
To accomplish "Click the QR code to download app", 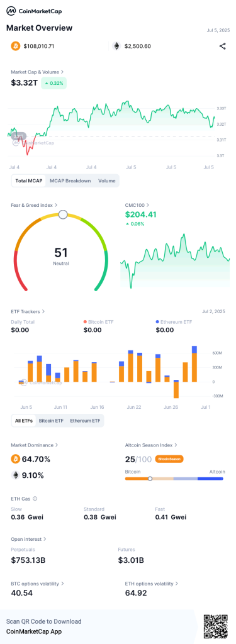I will coord(216,627).
